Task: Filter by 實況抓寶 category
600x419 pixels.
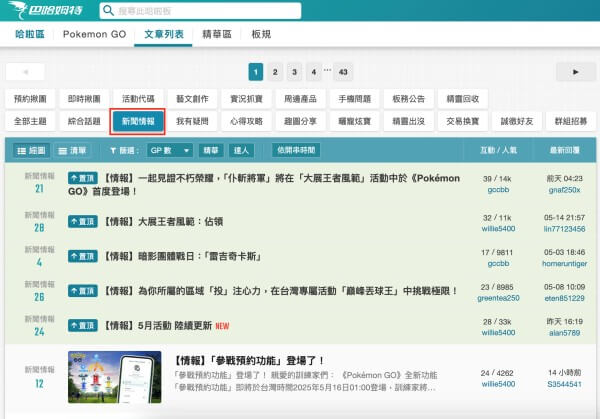Action: point(246,99)
